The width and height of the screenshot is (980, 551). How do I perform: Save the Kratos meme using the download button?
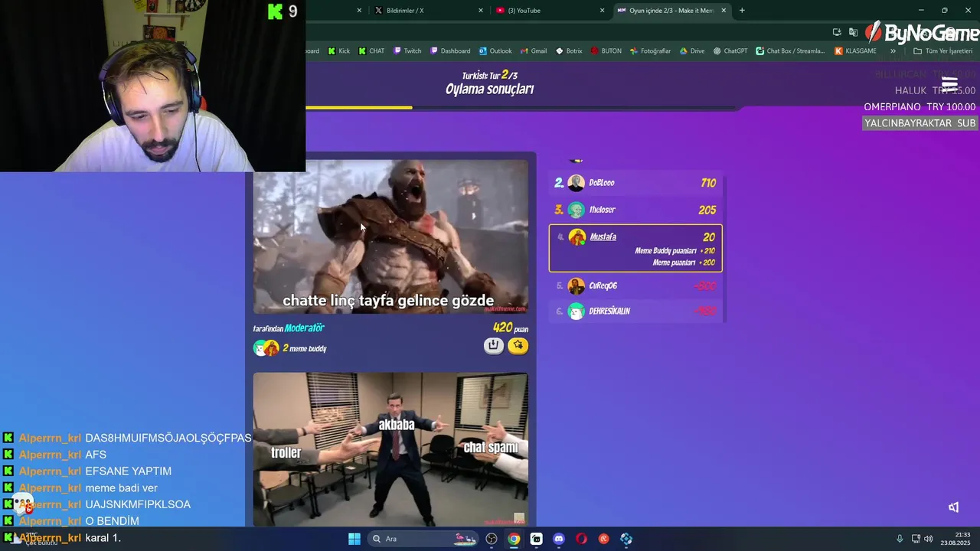click(493, 346)
